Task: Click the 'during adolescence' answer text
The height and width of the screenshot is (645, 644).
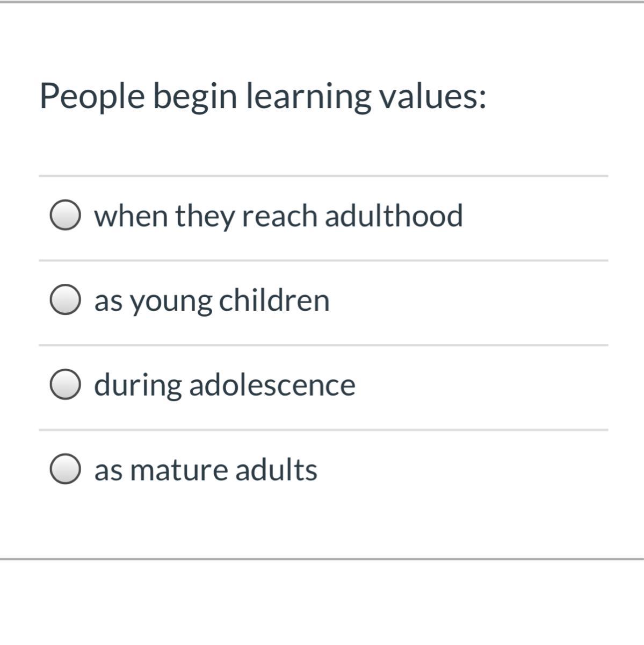Action: click(225, 385)
